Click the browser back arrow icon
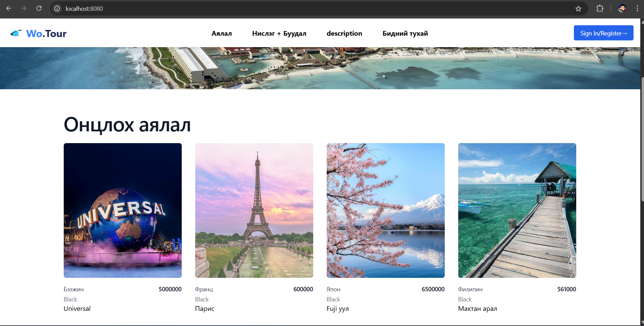 click(x=9, y=8)
